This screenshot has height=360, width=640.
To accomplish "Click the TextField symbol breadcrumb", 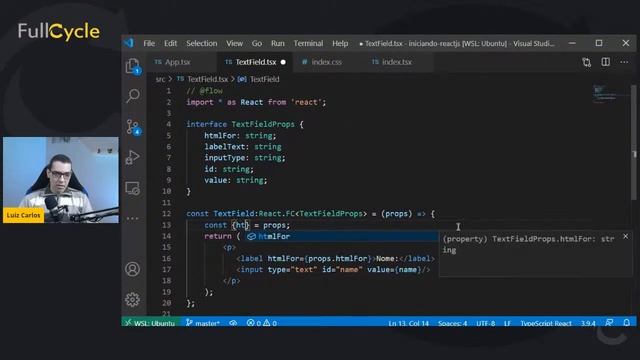I will pos(264,79).
